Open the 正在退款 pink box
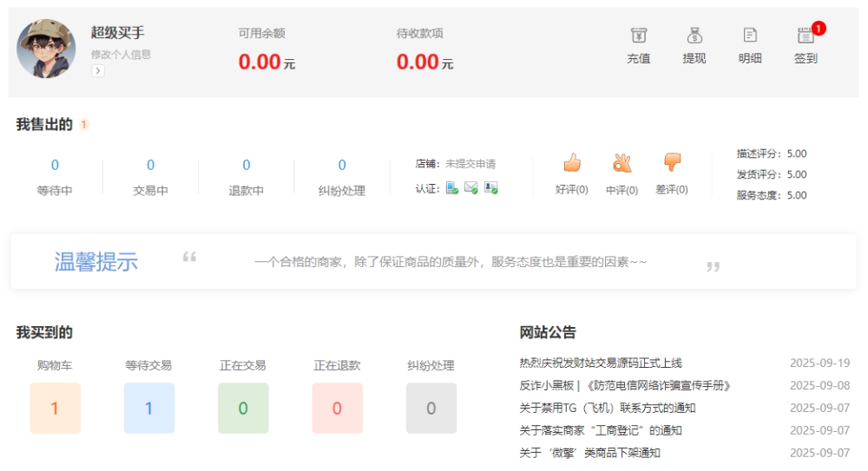868x471 pixels. [337, 408]
